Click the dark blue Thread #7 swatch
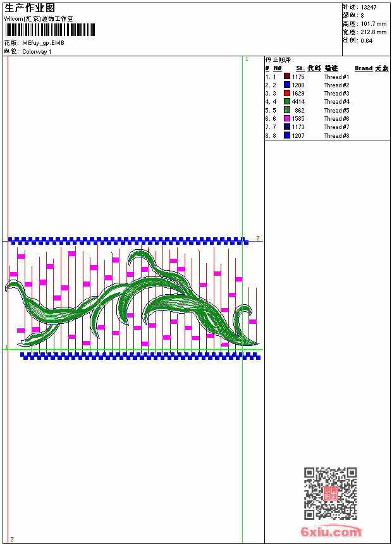 point(287,127)
